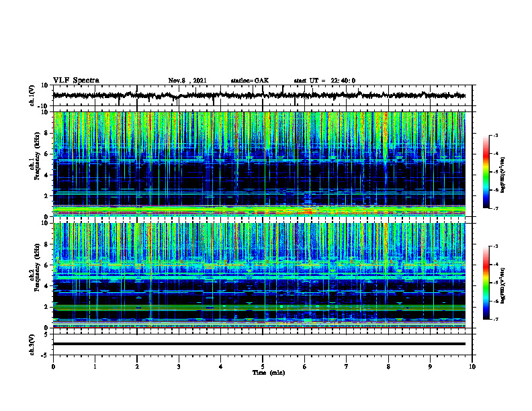The height and width of the screenshot is (411, 532).
Task: Click time axis tick label "8"
Action: coord(388,367)
